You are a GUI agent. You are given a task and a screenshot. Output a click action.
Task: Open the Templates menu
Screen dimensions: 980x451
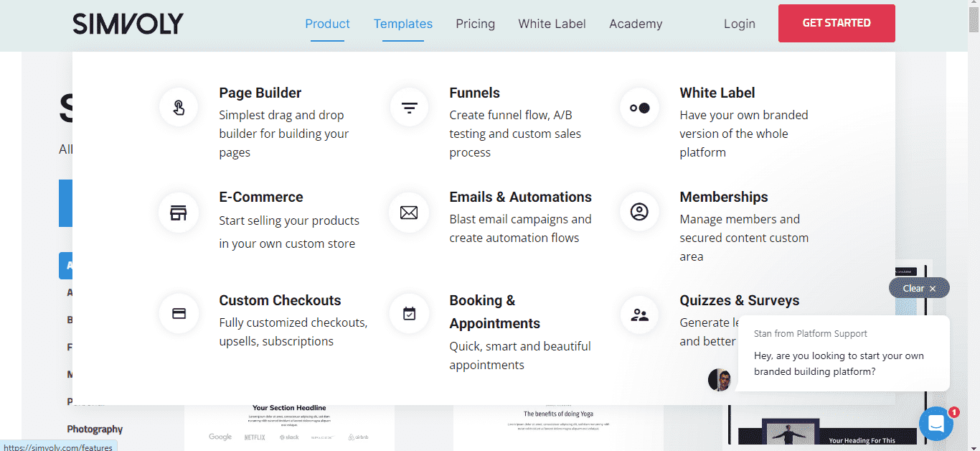click(x=403, y=24)
